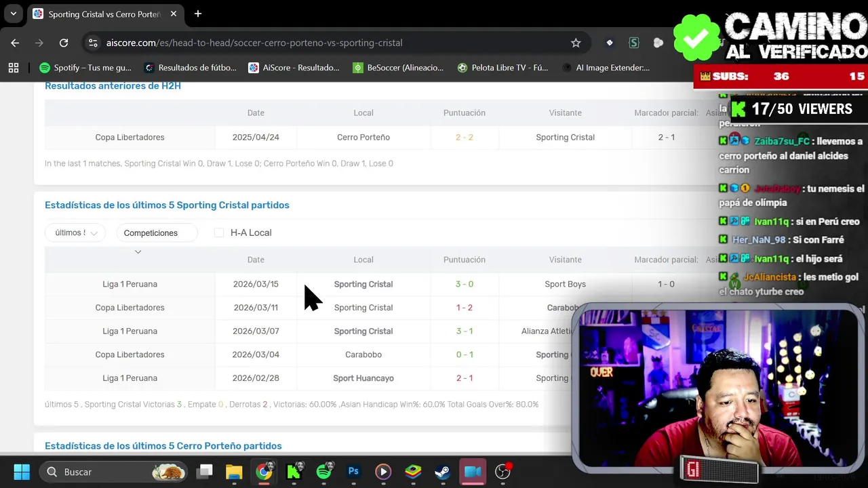
Task: Open the extensions puzzle icon
Action: [x=658, y=43]
